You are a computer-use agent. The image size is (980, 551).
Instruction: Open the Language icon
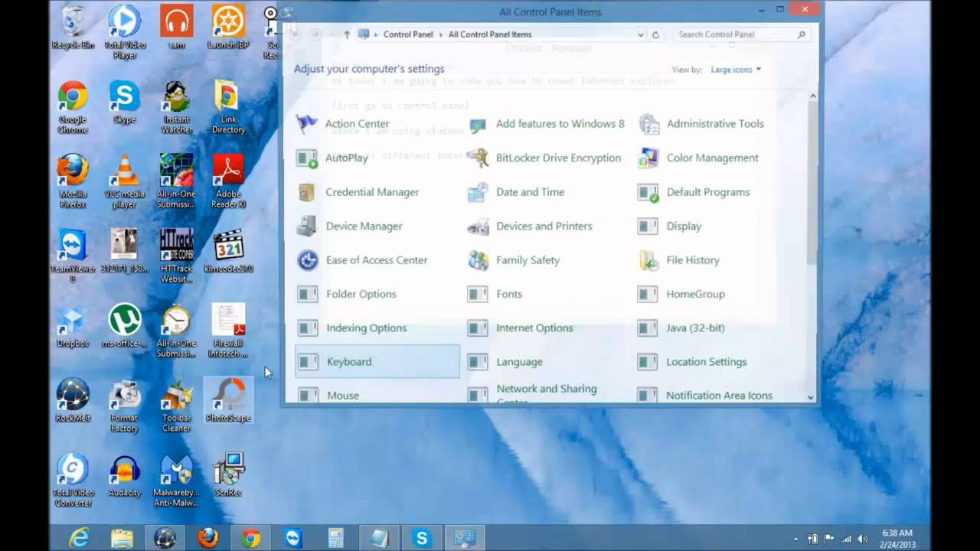(478, 362)
